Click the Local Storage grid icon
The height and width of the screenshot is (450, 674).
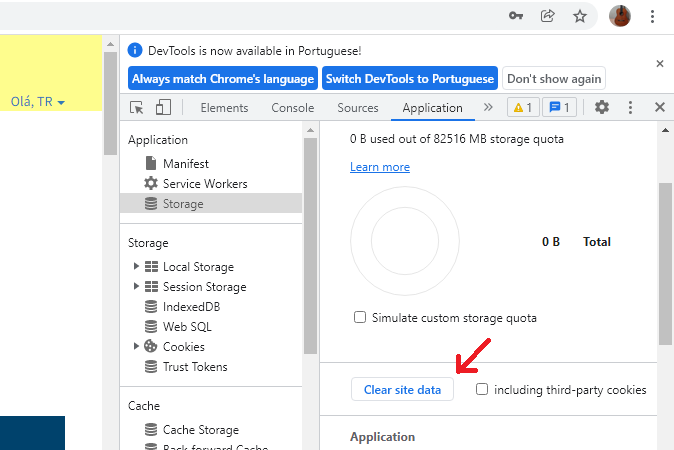click(151, 266)
